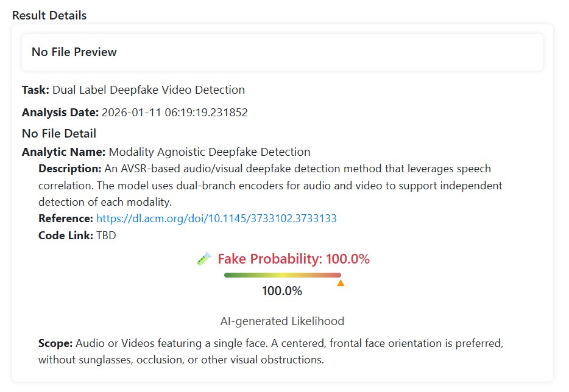
Task: Click the scope text mentioning sunglasses and occlusion
Action: (181, 360)
